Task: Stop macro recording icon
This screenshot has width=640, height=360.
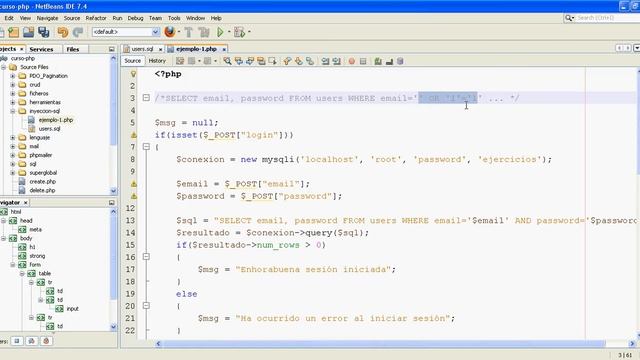Action: 363,61
